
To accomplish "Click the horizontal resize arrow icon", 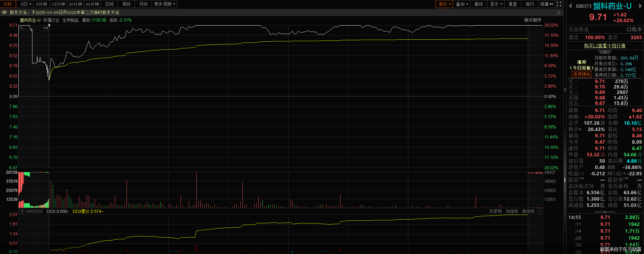I will 46,28.
